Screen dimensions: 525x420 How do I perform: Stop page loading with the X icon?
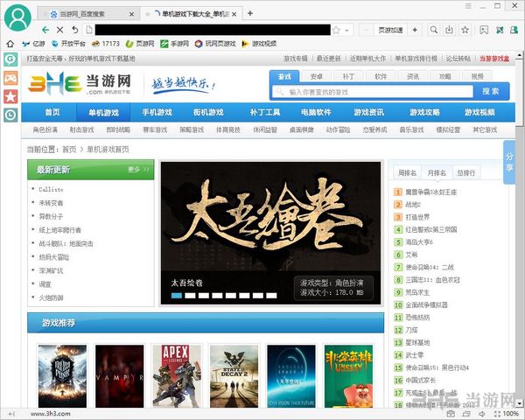click(x=59, y=30)
